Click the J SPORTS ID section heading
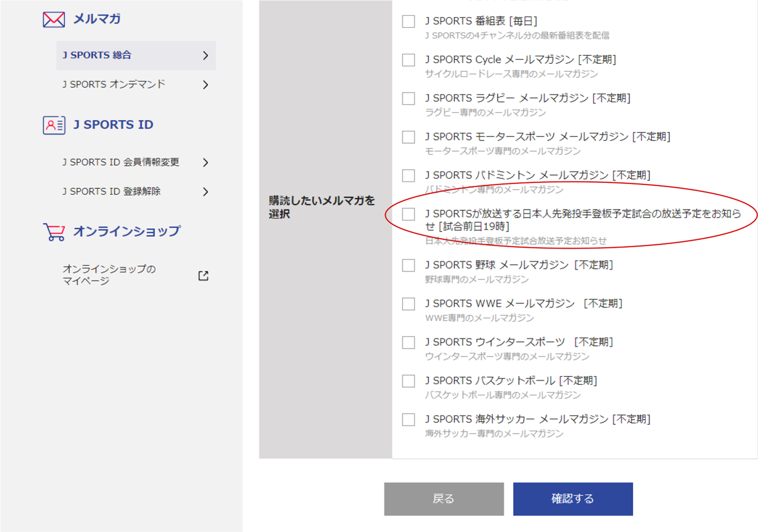 113,124
